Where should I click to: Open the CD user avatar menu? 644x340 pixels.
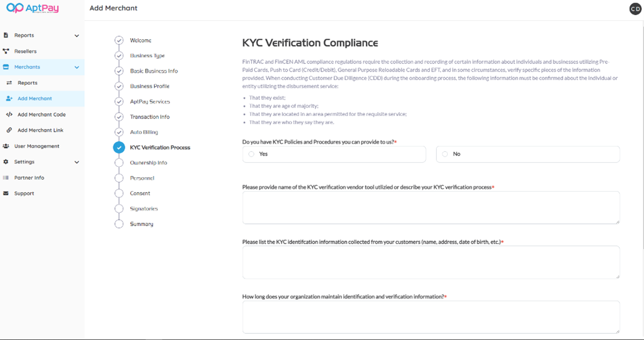click(x=635, y=9)
